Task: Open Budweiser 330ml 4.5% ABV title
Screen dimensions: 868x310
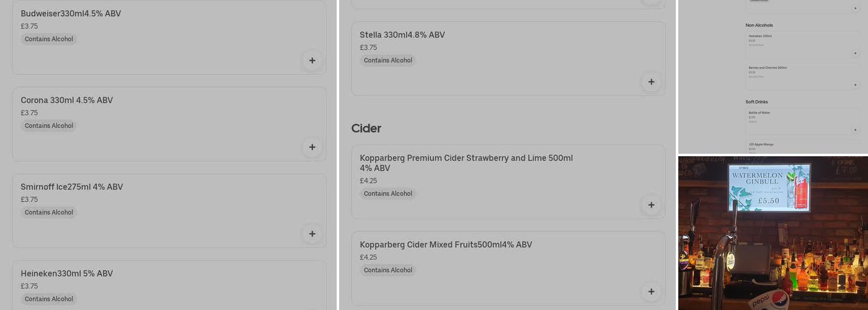Action: [x=71, y=14]
